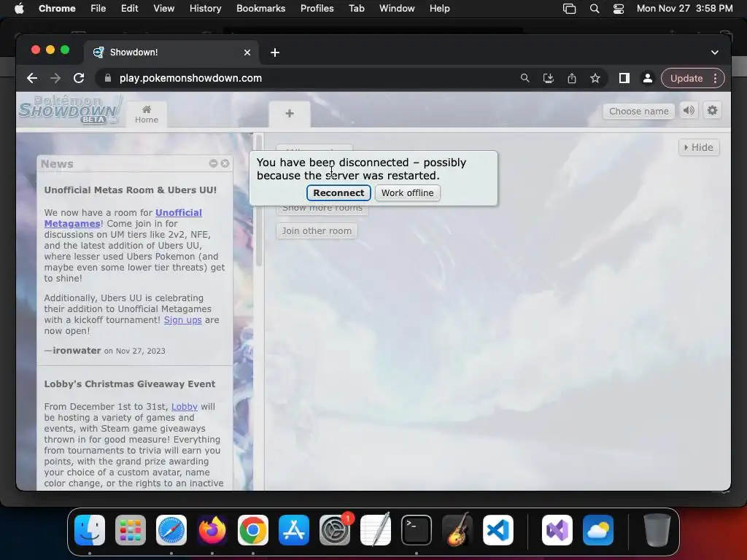
Task: Open System Preferences from the Dock
Action: [334, 530]
